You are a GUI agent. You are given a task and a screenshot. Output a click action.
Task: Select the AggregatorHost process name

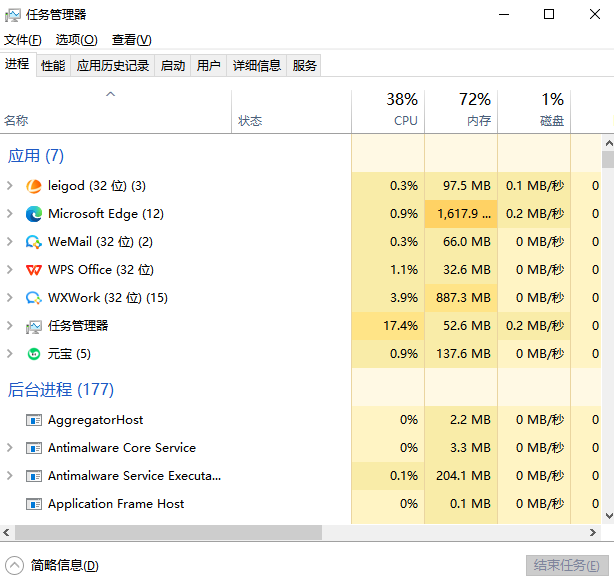[96, 420]
